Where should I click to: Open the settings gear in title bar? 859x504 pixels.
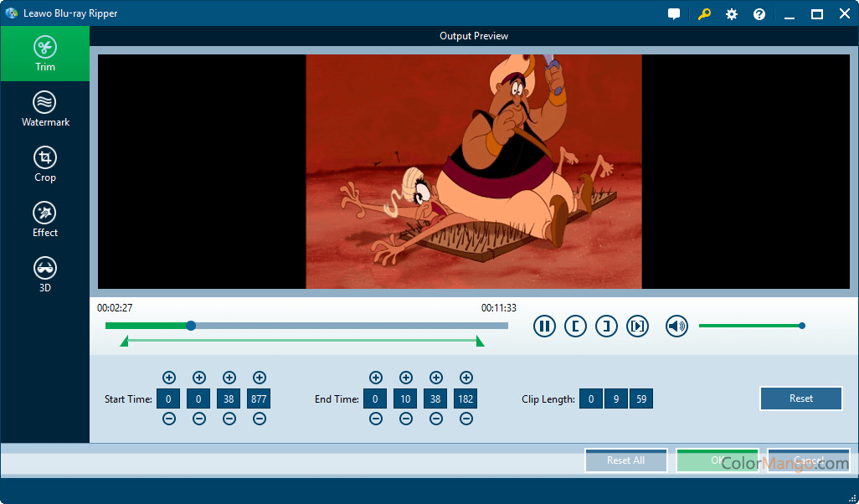coord(732,14)
